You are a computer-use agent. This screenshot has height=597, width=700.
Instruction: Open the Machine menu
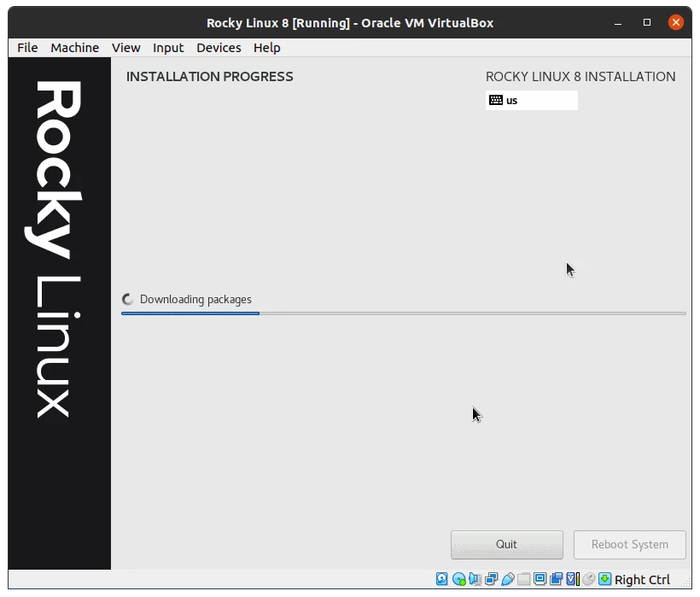tap(74, 48)
